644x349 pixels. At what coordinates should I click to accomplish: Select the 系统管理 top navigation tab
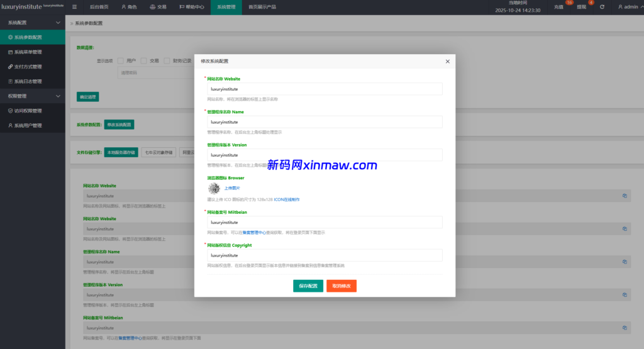(x=226, y=7)
